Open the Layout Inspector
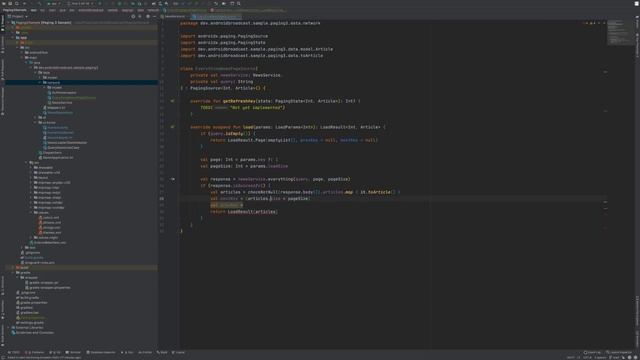The width and height of the screenshot is (640, 360). click(x=619, y=352)
